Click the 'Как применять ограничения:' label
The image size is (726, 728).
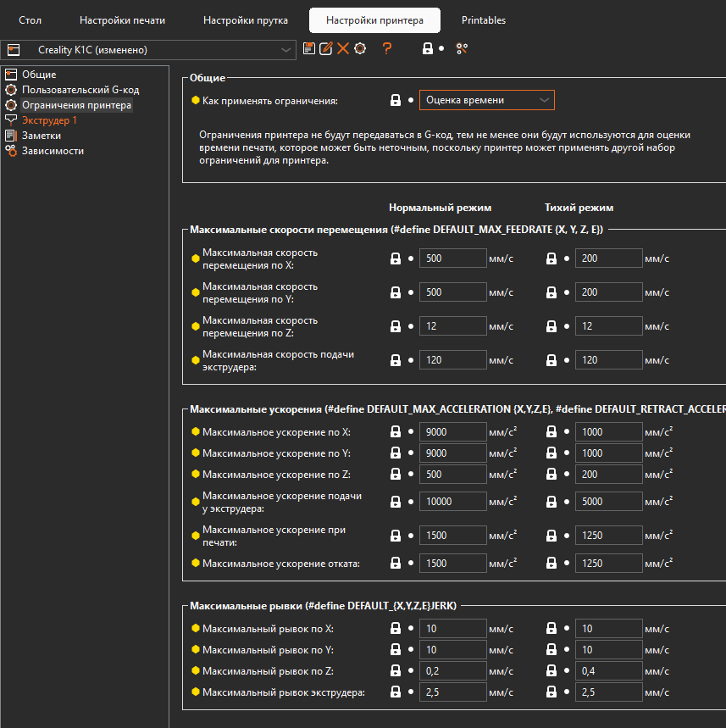270,101
